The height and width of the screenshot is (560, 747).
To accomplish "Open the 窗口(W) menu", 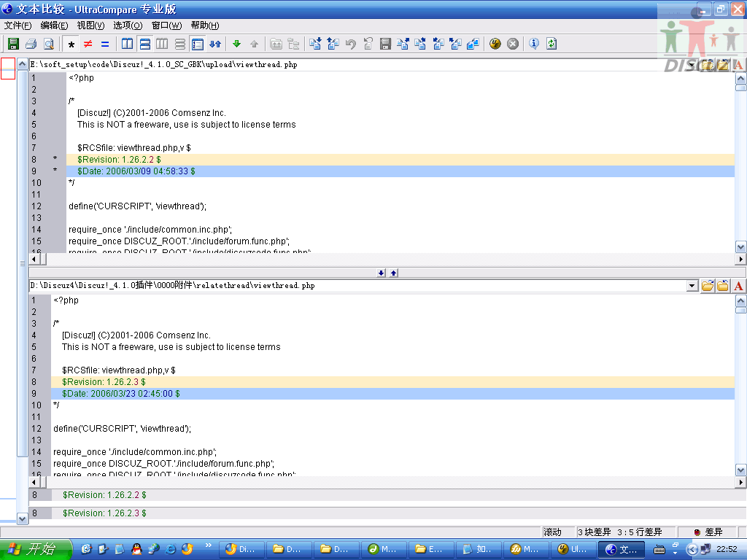I will pos(167,26).
